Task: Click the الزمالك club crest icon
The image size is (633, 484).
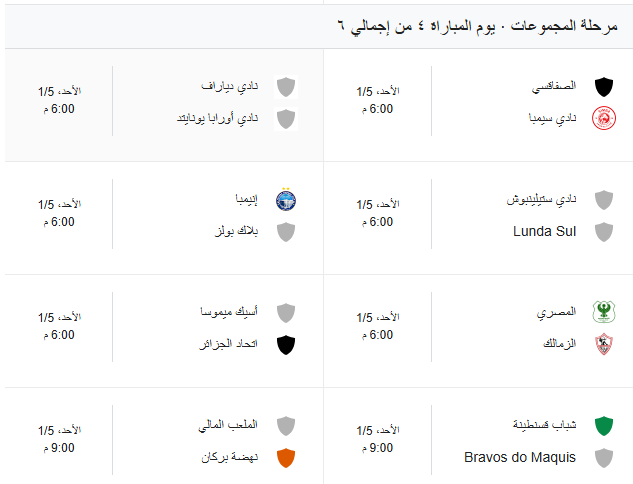Action: point(603,345)
